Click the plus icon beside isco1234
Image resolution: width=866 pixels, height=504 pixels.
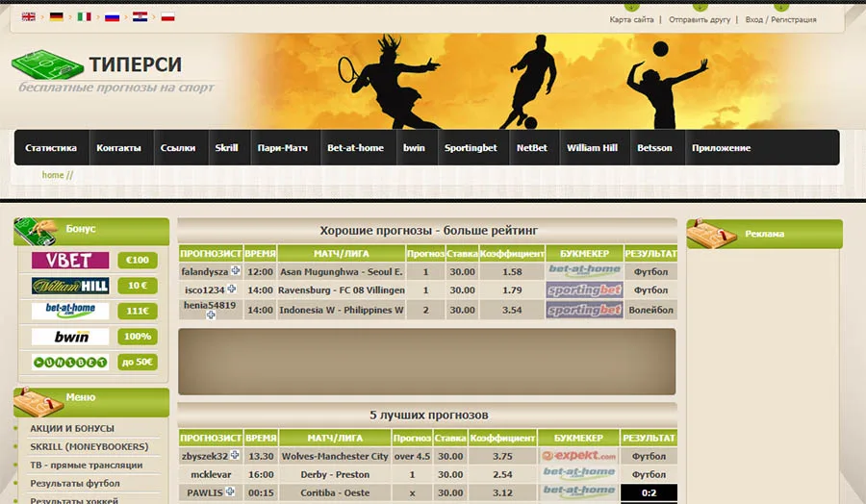tap(232, 289)
